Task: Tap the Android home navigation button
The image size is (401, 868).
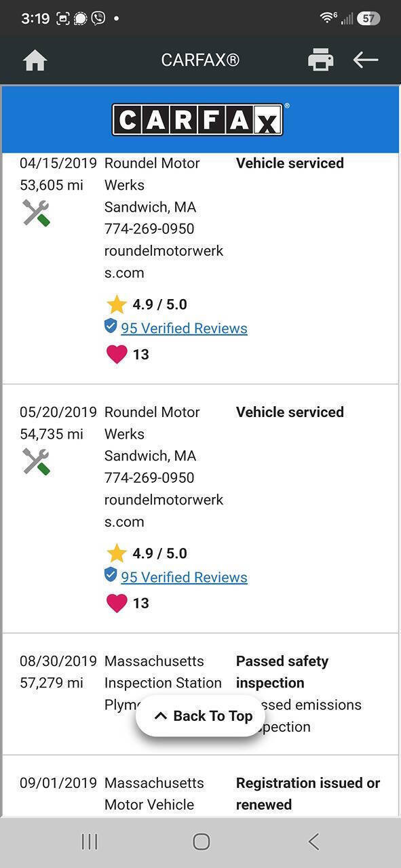Action: pos(202,842)
